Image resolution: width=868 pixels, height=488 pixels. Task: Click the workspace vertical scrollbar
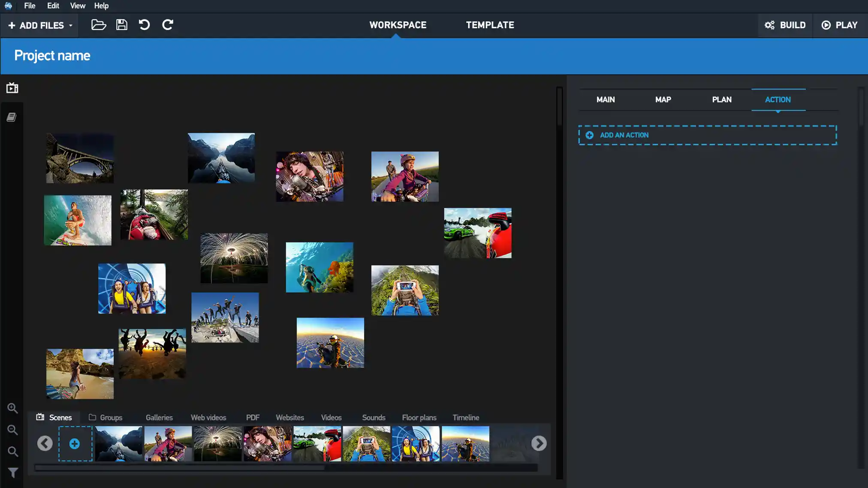(x=559, y=107)
